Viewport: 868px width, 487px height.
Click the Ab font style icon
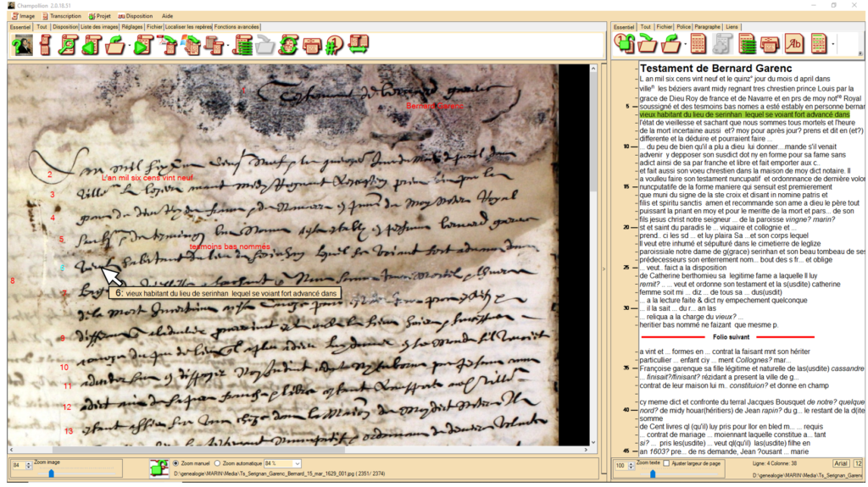794,43
